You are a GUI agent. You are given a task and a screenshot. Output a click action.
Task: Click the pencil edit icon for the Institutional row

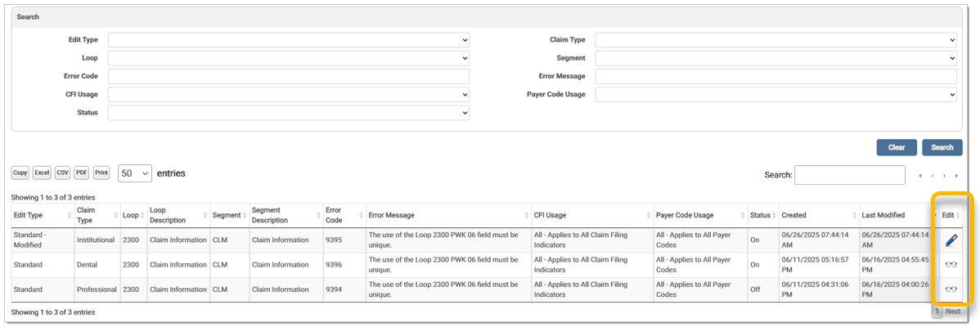coord(951,240)
